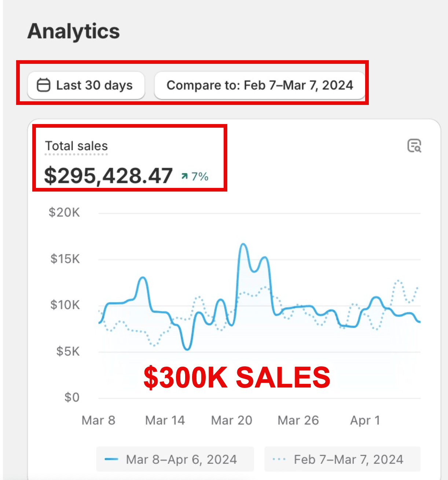Viewport: 448px width, 480px height.
Task: Click the lowest dip on the solid line
Action: [187, 349]
